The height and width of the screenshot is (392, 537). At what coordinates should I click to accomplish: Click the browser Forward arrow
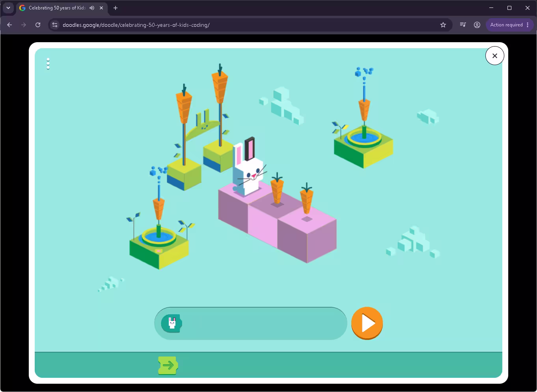coord(24,25)
